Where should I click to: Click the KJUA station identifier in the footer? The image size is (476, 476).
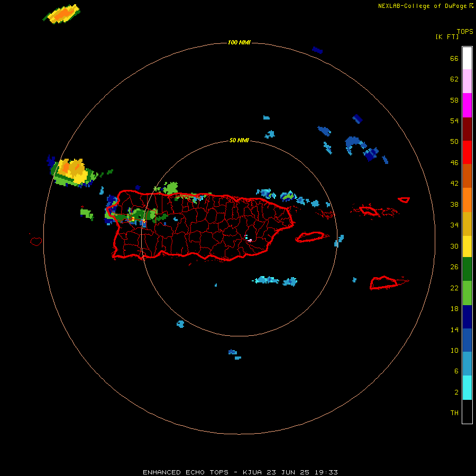[252, 472]
